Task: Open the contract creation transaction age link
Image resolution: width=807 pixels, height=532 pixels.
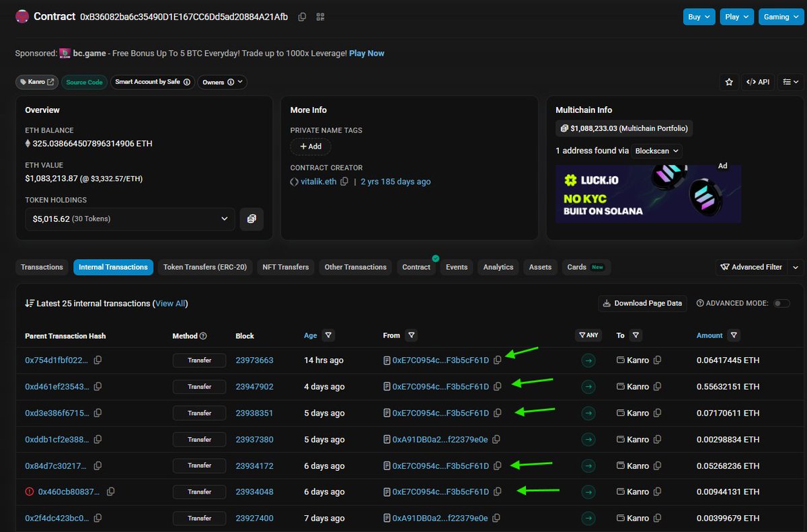Action: pos(395,182)
